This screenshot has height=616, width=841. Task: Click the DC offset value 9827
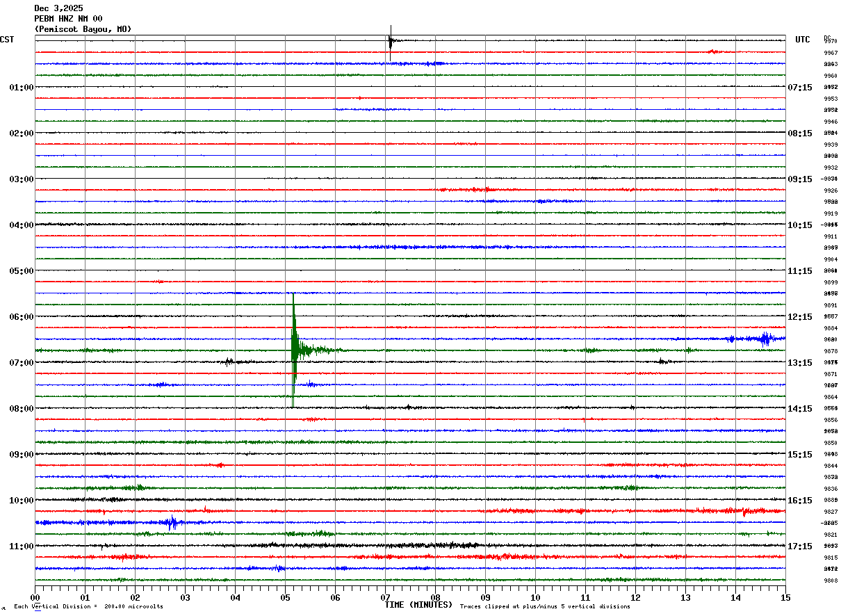click(830, 512)
